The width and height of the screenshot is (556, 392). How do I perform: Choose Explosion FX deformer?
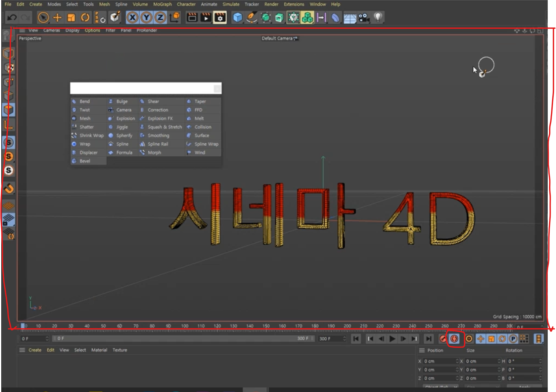point(161,119)
